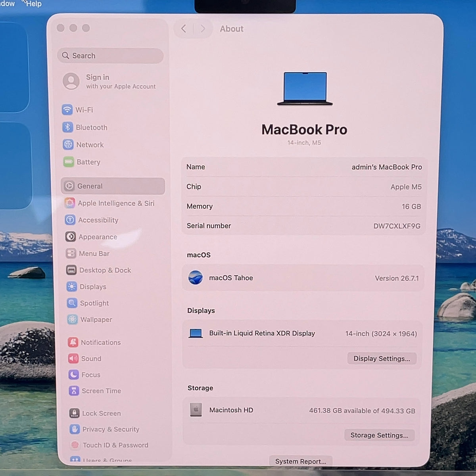Open the Menu Bar settings icon
The height and width of the screenshot is (476, 476).
[x=71, y=253]
